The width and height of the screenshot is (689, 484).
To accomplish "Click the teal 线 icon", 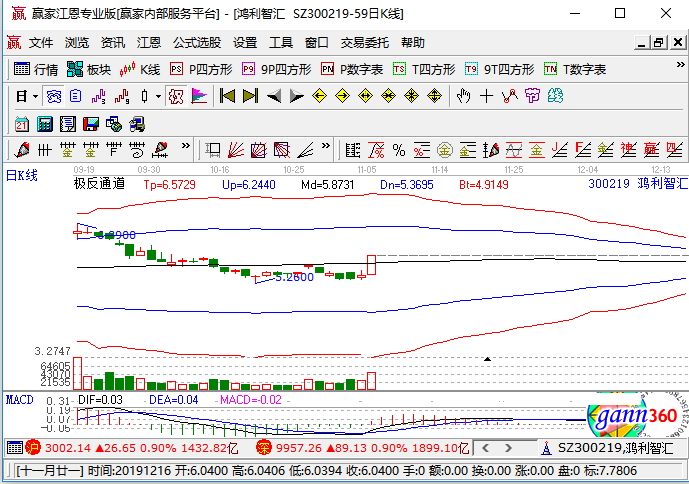I will [555, 96].
